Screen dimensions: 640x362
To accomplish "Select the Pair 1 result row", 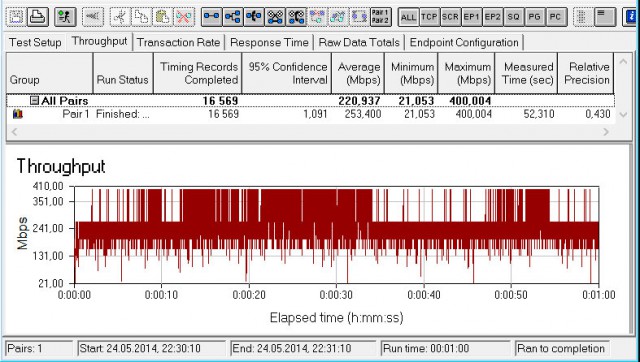I will [311, 114].
